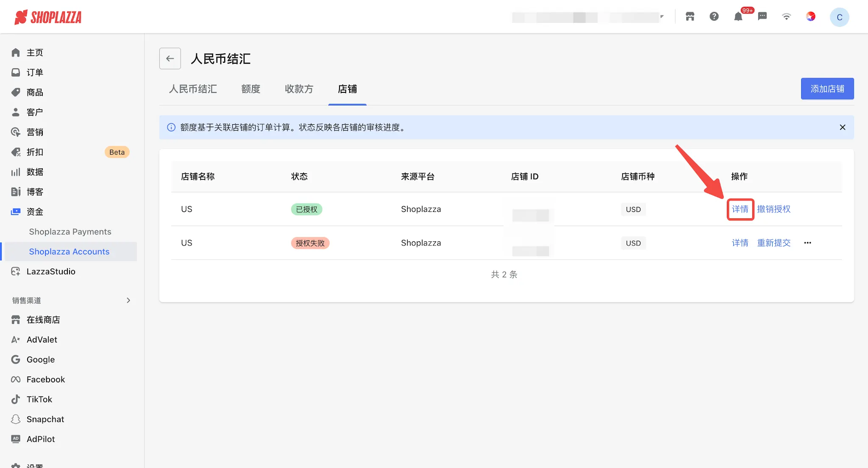This screenshot has height=468, width=868.
Task: Open the store front icon in header
Action: tap(690, 17)
